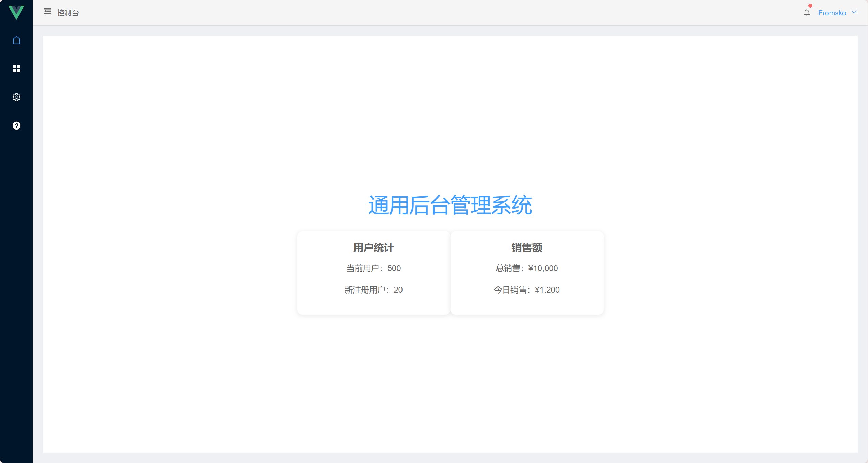Click the 今日销售：¥1,200 line
Screen dimensions: 868x463
point(526,290)
